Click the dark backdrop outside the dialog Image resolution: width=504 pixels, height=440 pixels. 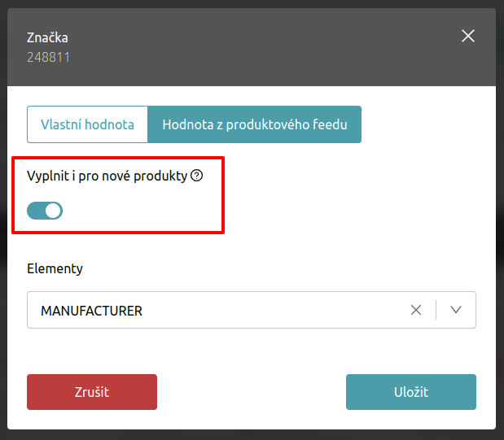pyautogui.click(x=500, y=244)
